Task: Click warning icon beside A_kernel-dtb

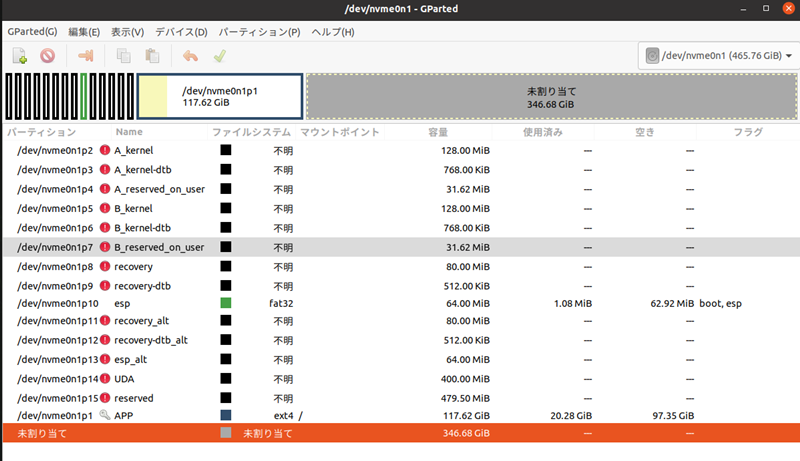Action: pos(105,169)
